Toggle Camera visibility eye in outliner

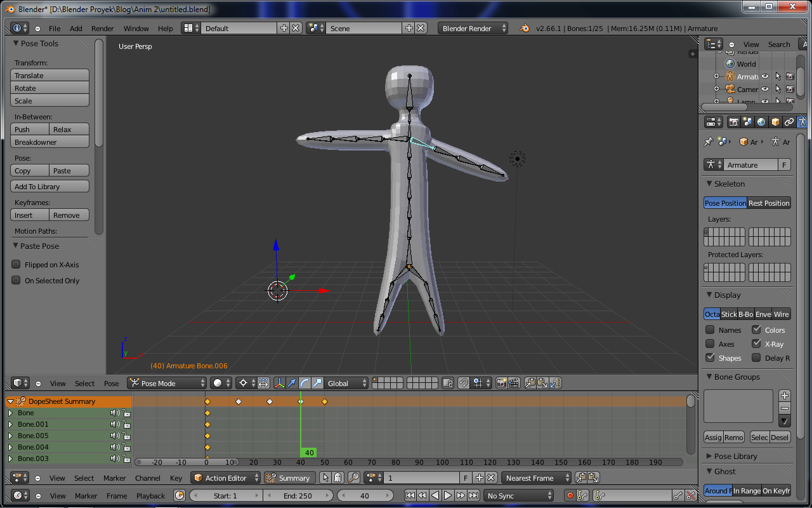[765, 89]
